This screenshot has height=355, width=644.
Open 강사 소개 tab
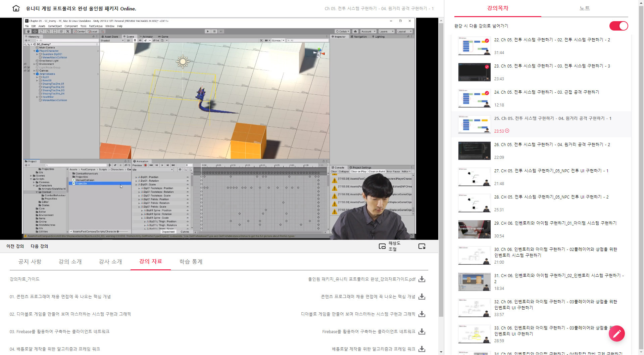click(x=110, y=262)
